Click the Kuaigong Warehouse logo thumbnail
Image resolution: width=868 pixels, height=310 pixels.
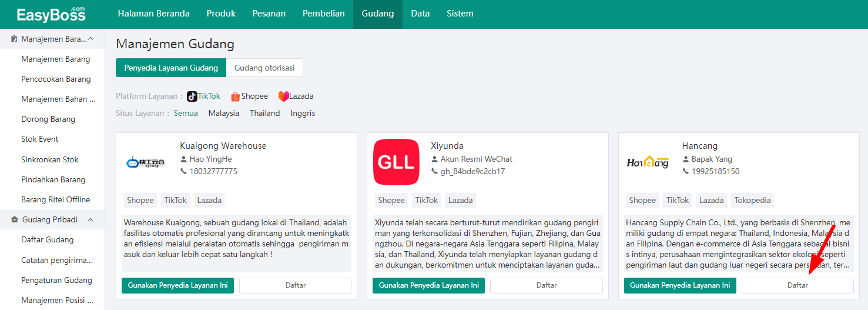tap(145, 162)
